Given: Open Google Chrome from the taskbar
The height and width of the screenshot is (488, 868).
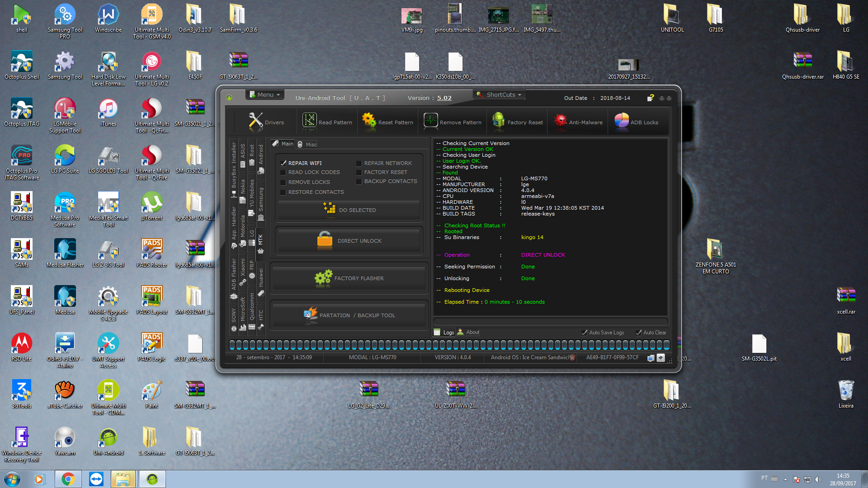Looking at the screenshot, I should click(x=68, y=479).
